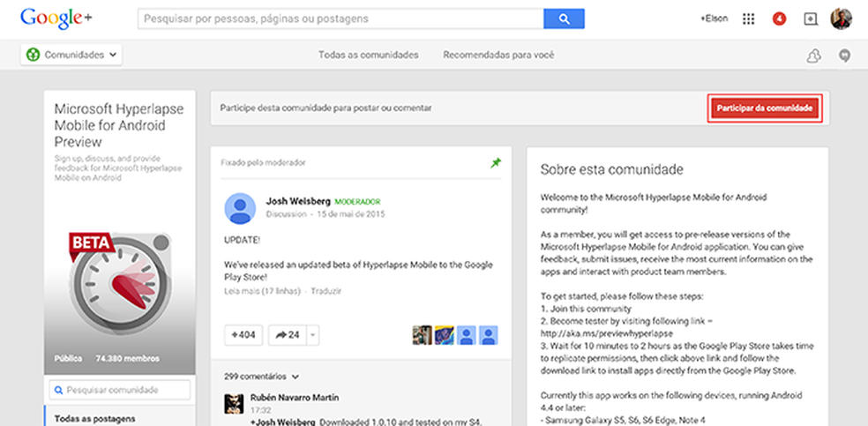Viewport: 868px width, 426px height.
Task: Click Josh Weisberg's blue avatar
Action: 240,208
